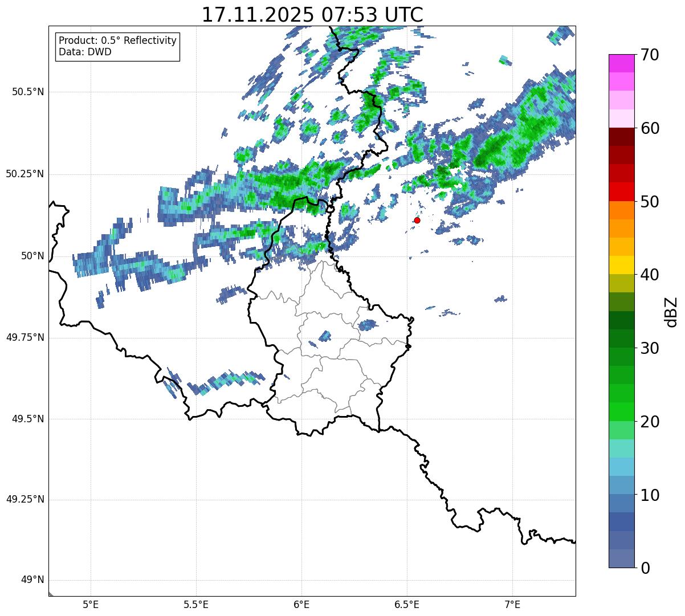Click the latitude label 49.75°N

pos(25,337)
